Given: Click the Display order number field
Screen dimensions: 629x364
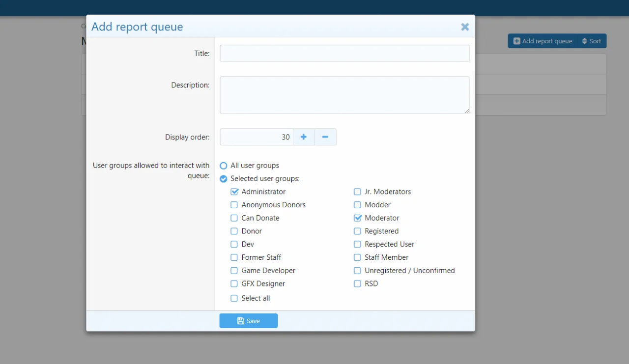Looking at the screenshot, I should point(256,137).
